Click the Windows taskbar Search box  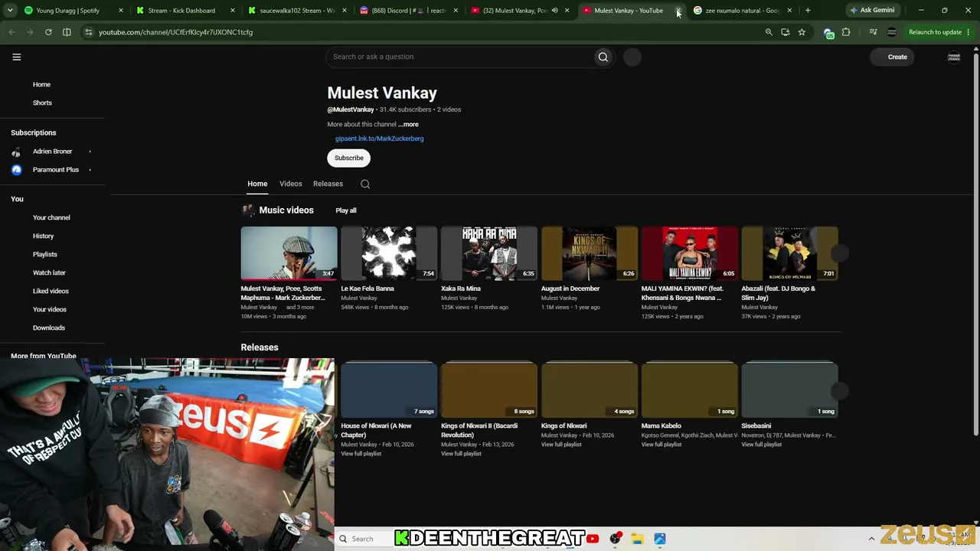pos(364,539)
